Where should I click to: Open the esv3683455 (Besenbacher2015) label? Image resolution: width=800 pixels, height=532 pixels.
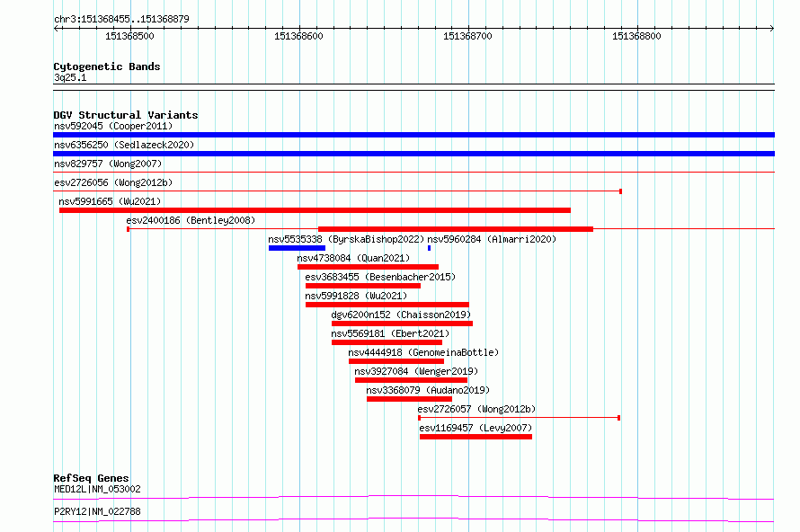pyautogui.click(x=380, y=277)
